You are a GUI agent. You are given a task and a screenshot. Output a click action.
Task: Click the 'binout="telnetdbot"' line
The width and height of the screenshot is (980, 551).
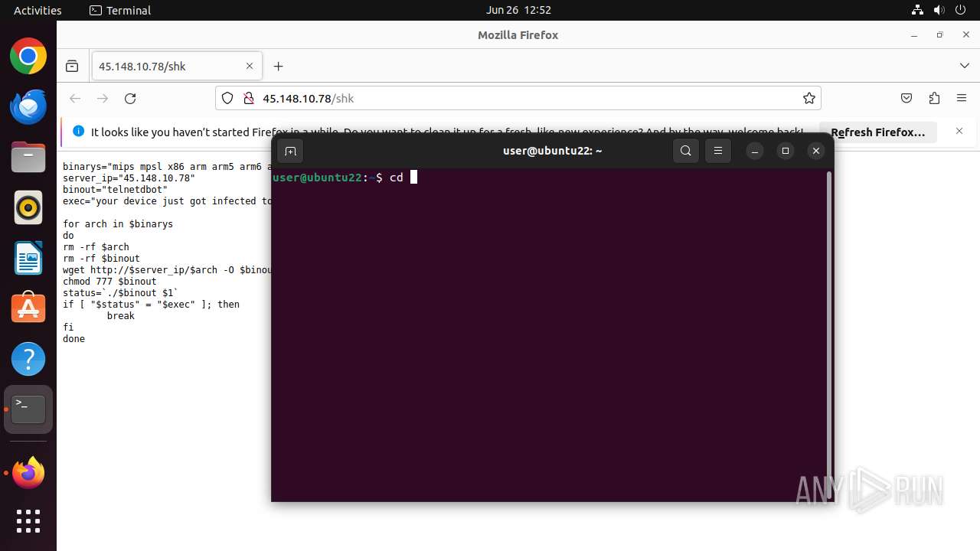(115, 189)
